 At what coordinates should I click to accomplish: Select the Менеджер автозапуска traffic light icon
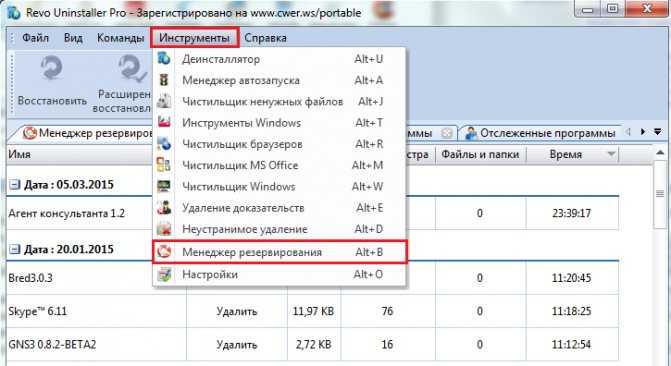[164, 80]
